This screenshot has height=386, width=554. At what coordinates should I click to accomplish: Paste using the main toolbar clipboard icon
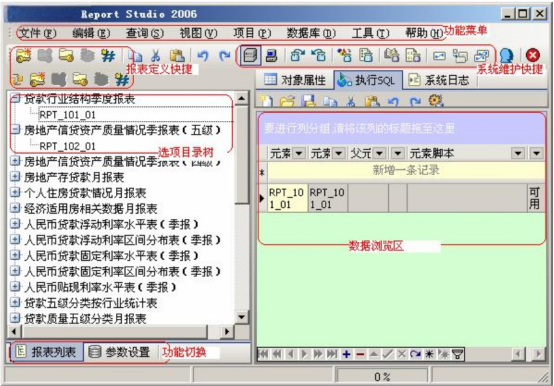click(177, 56)
